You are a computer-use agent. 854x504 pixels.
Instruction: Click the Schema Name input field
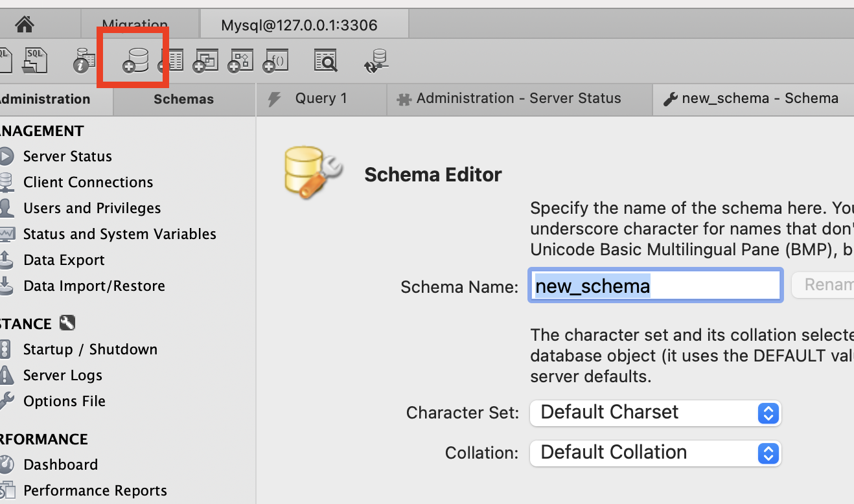point(654,286)
